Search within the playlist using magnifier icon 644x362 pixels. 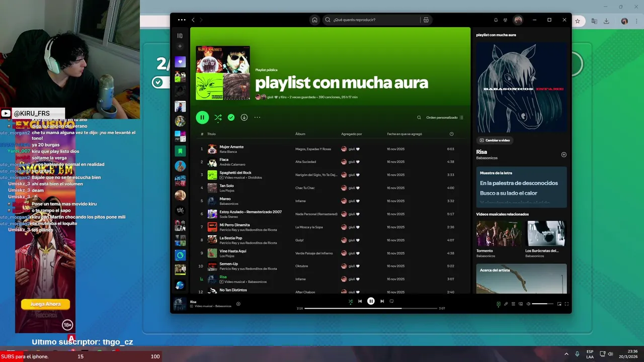click(x=419, y=118)
